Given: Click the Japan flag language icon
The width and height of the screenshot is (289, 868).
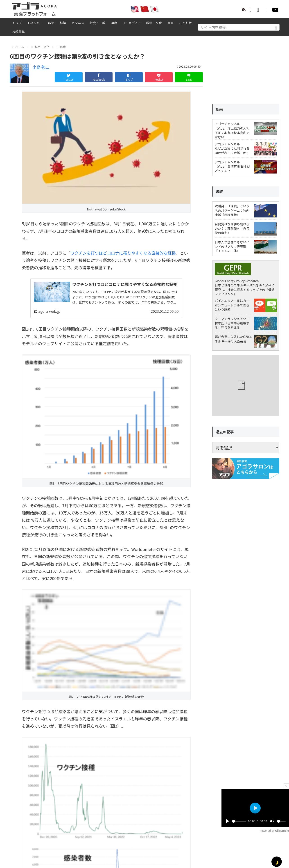Looking at the screenshot, I should pos(154,9).
